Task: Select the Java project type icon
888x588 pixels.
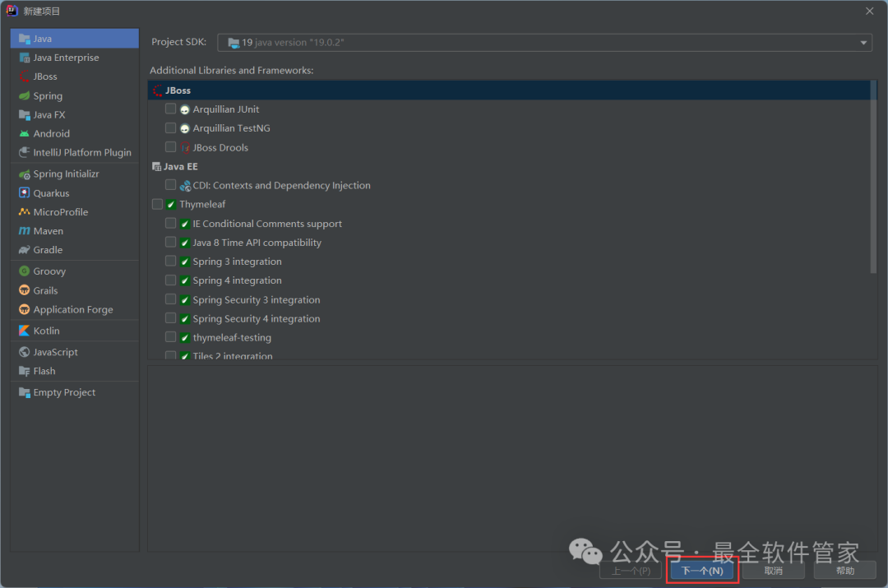Action: click(x=25, y=39)
